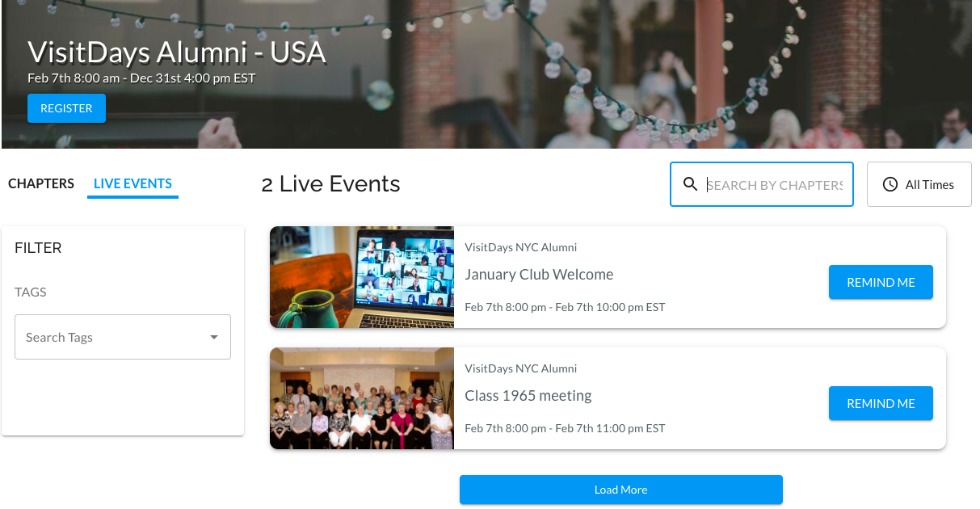Click the VisitDays Alumni - USA heading

[177, 53]
